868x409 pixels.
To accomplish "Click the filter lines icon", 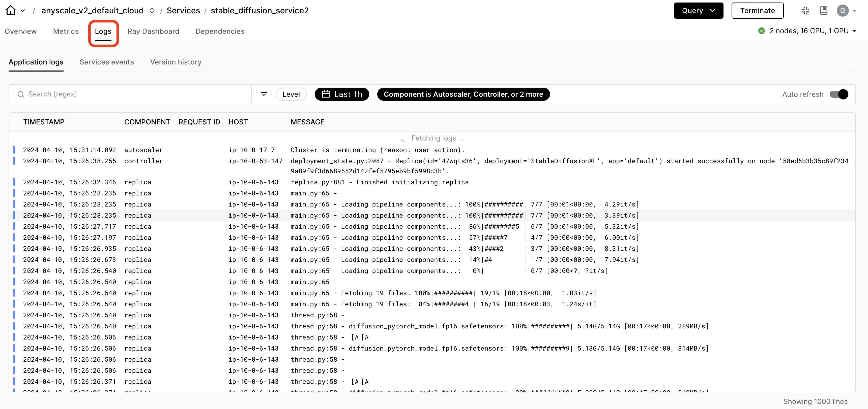I will pos(264,94).
